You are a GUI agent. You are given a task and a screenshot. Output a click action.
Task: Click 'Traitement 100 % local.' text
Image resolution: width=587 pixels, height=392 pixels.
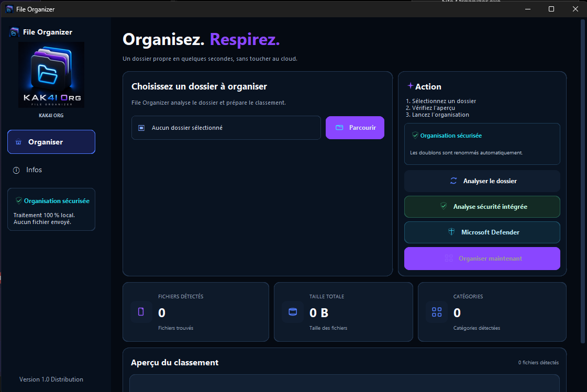coord(44,215)
